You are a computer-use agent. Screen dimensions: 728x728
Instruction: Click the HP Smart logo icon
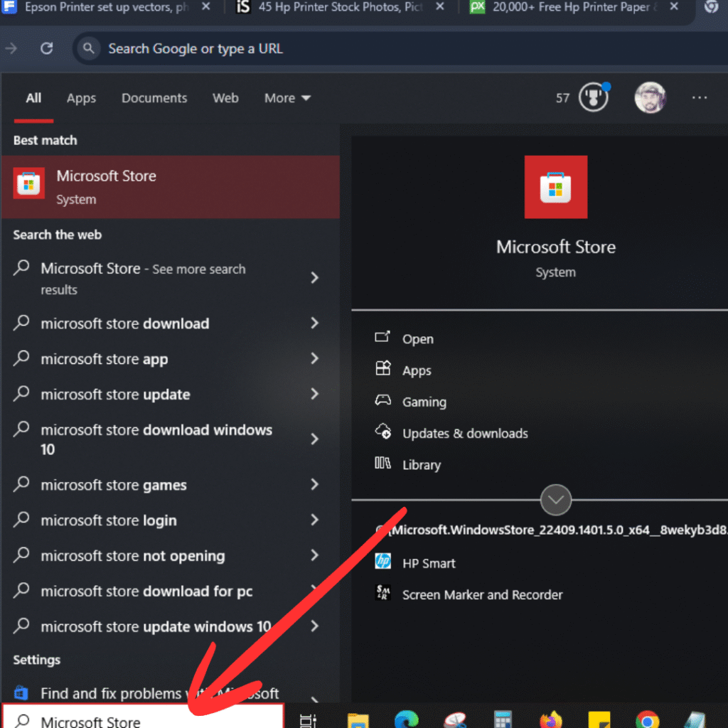pos(383,561)
